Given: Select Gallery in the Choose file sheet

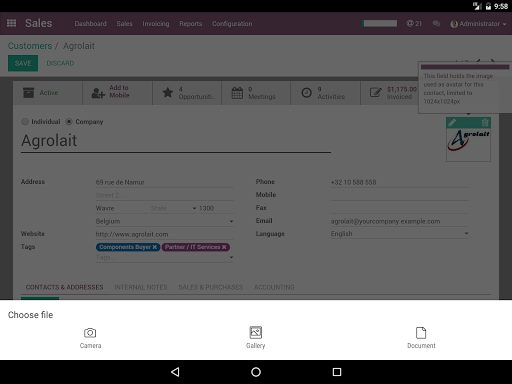Looking at the screenshot, I should [x=256, y=338].
